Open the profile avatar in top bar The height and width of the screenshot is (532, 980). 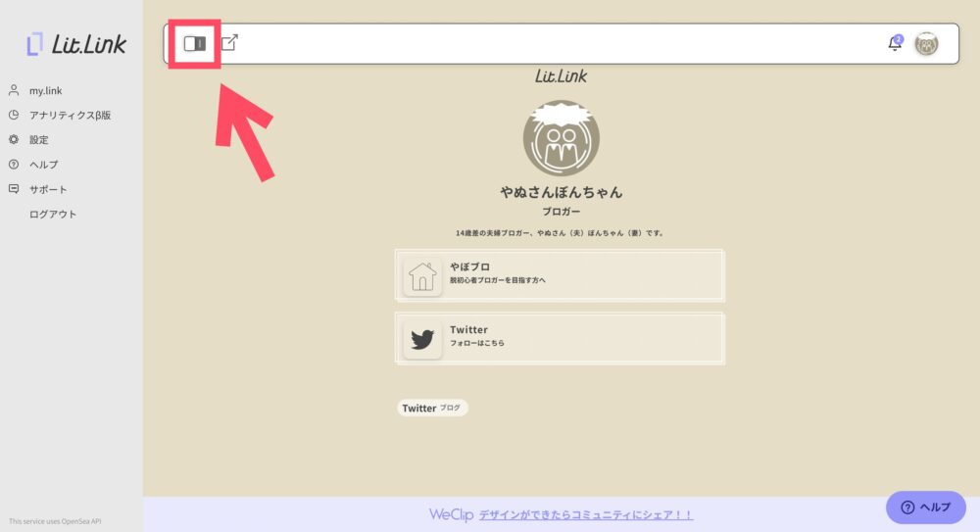926,44
